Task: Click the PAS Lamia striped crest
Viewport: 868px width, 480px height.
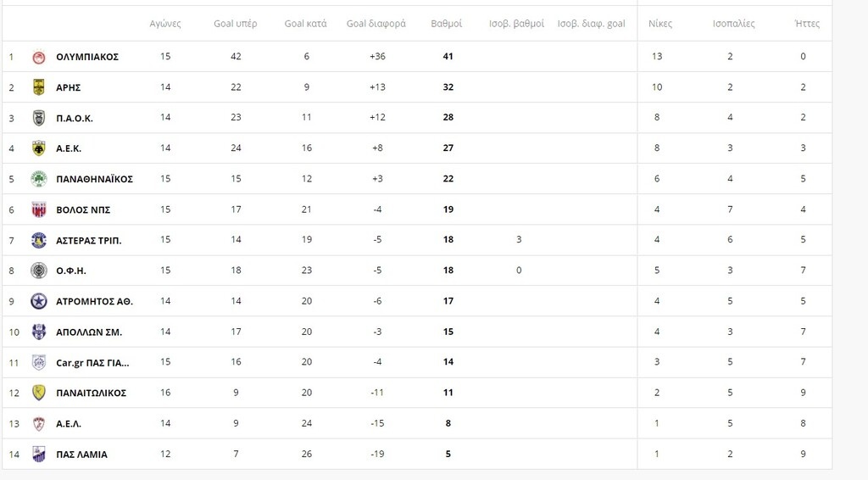Action: [39, 455]
